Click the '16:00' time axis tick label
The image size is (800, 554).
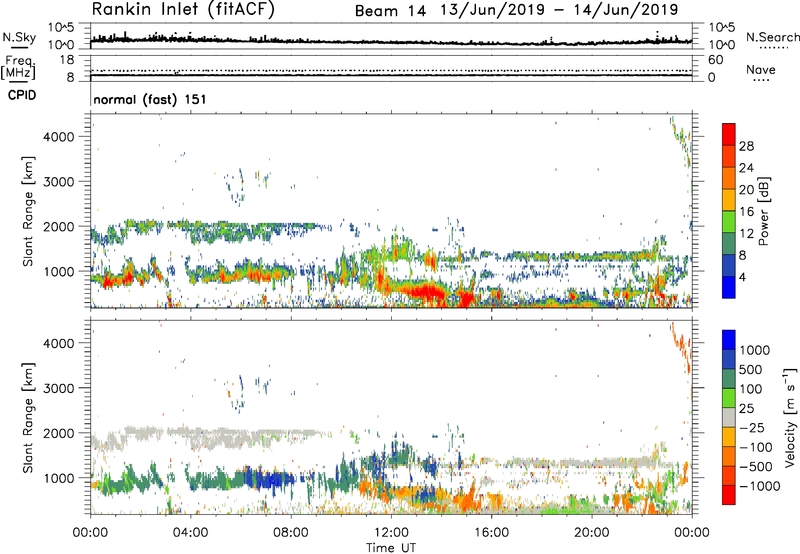point(491,533)
